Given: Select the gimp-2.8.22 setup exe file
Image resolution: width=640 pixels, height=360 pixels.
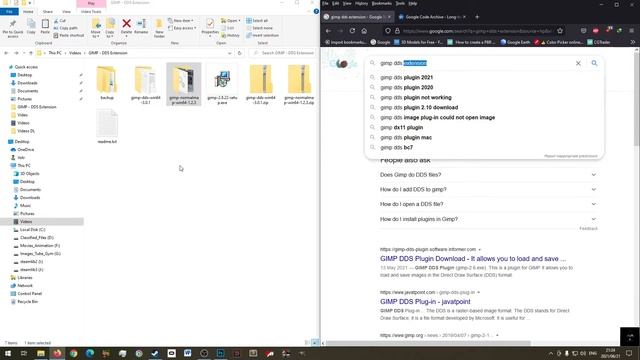Looking at the screenshot, I should click(222, 85).
